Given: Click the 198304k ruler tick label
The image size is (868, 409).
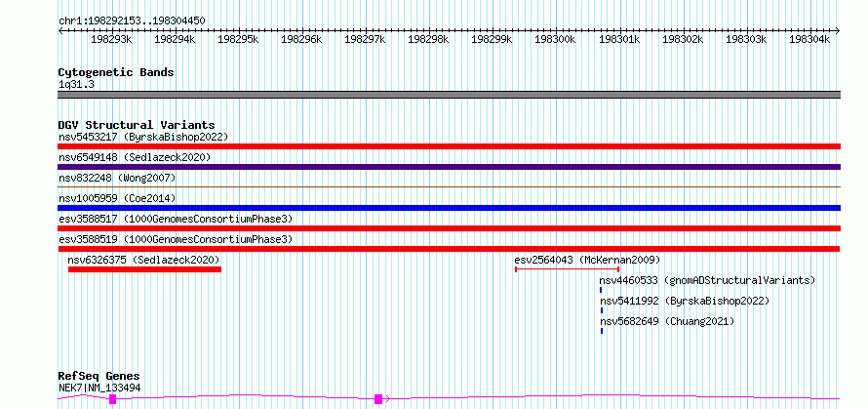Looking at the screenshot, I should pyautogui.click(x=809, y=39).
